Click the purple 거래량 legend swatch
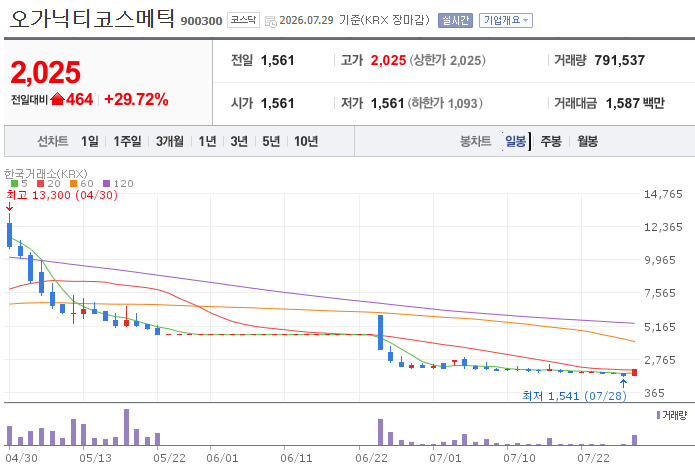Viewport: 695px width, 471px height. click(x=658, y=415)
